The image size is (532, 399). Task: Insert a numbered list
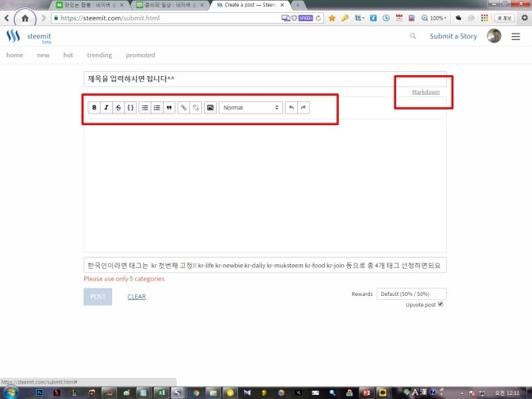click(x=157, y=107)
